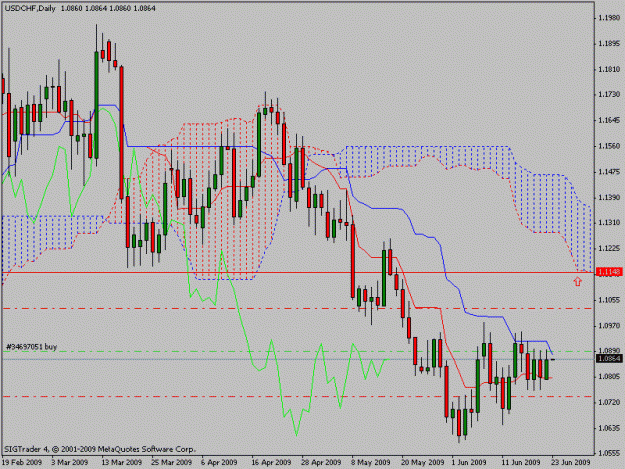Click the 1.1560 price axis label

[610, 146]
